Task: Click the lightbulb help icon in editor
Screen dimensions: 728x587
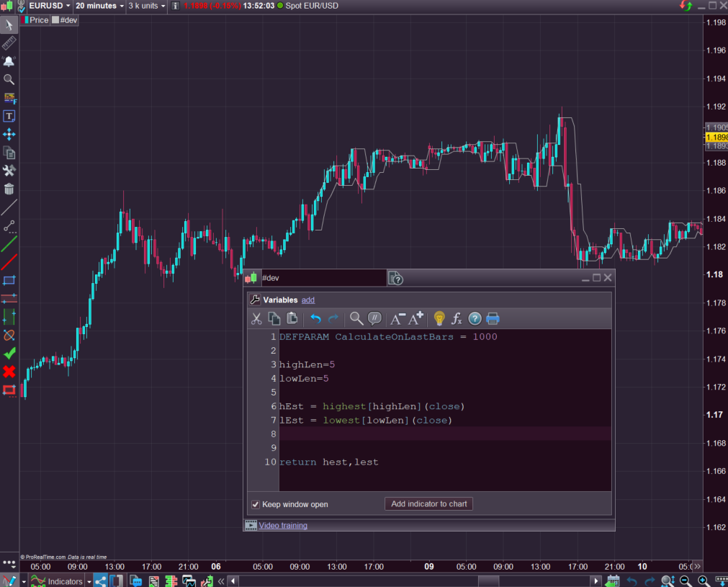Action: 439,318
